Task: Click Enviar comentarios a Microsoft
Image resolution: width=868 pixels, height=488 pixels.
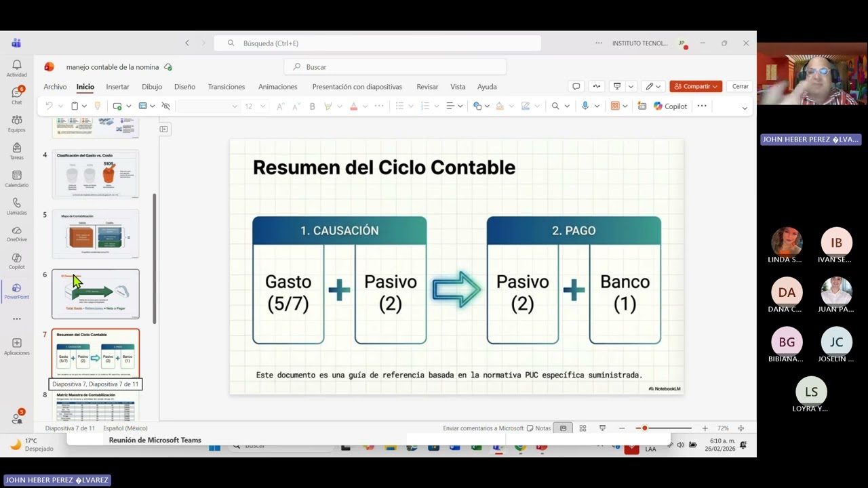Action: click(x=484, y=428)
